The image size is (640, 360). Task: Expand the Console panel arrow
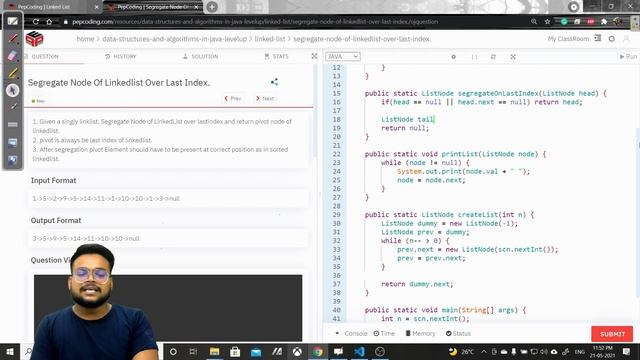click(x=337, y=333)
